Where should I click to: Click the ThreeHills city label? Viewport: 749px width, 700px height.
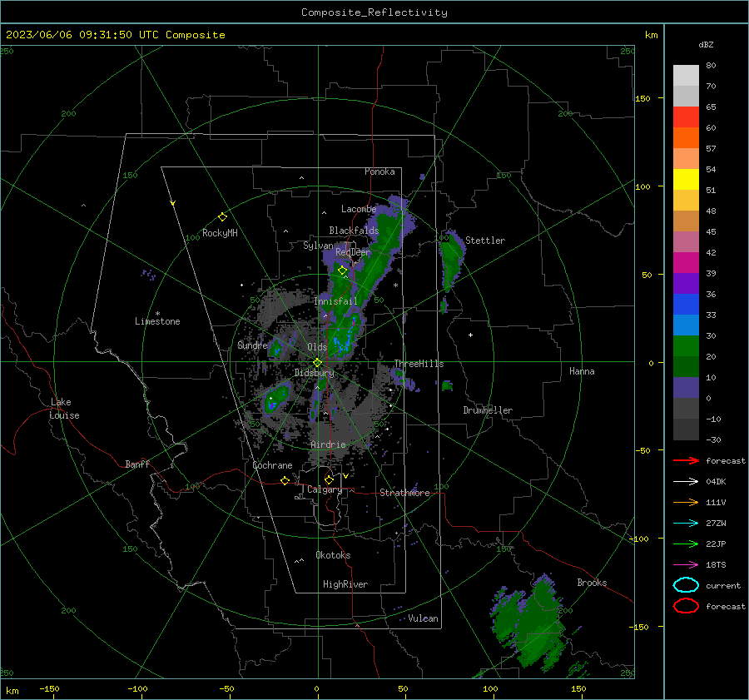419,364
